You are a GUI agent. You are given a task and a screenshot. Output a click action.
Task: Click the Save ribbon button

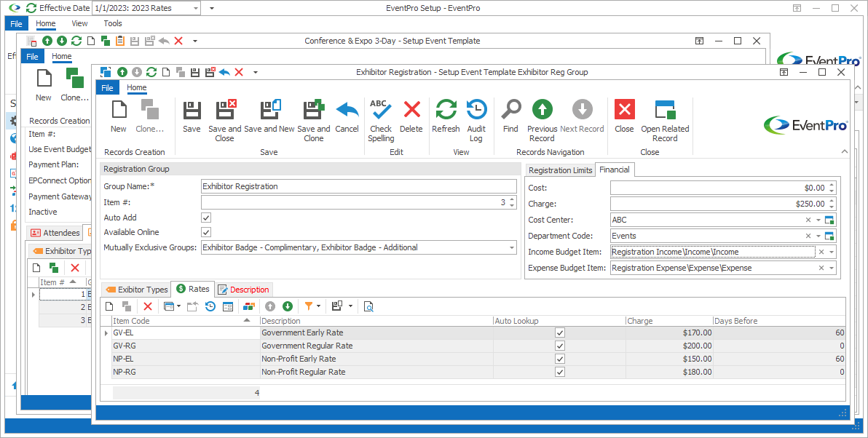192,116
